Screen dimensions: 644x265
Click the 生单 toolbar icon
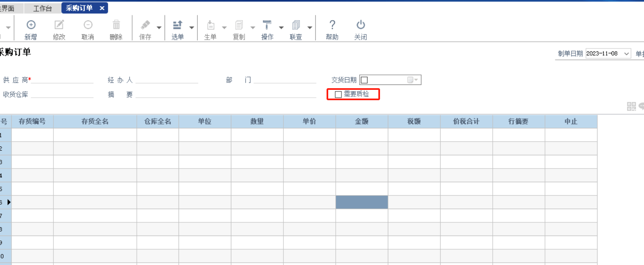pos(211,25)
